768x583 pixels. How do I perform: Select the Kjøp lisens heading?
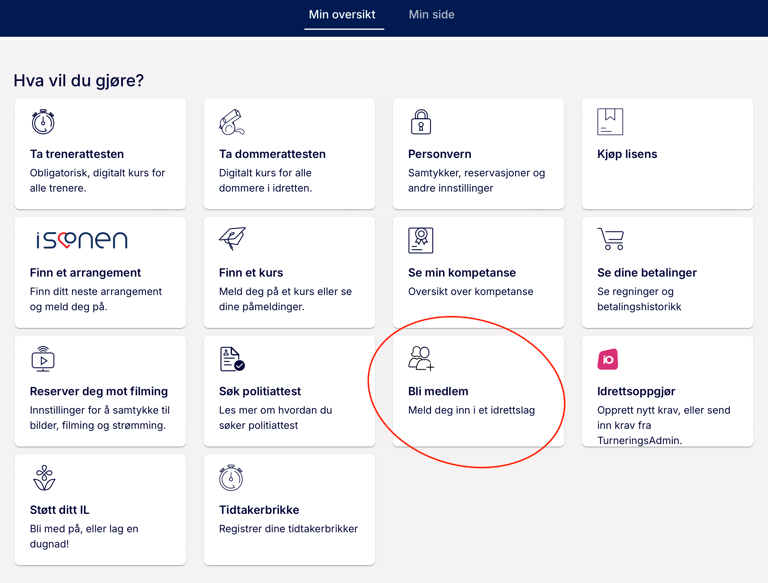[627, 154]
